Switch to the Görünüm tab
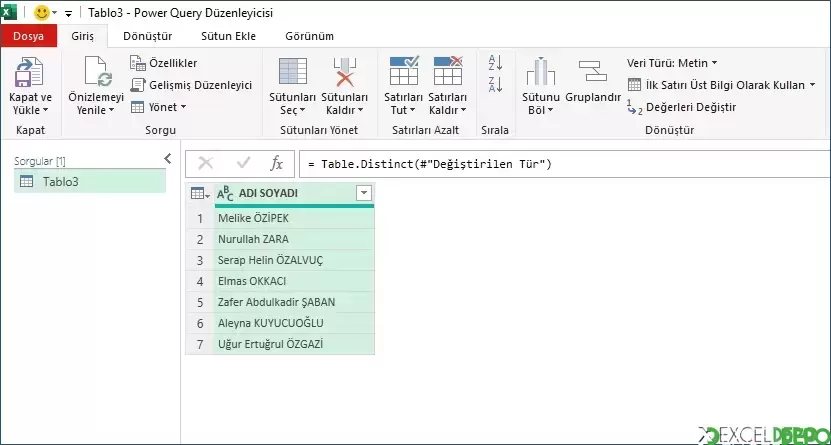The width and height of the screenshot is (831, 445). 310,37
